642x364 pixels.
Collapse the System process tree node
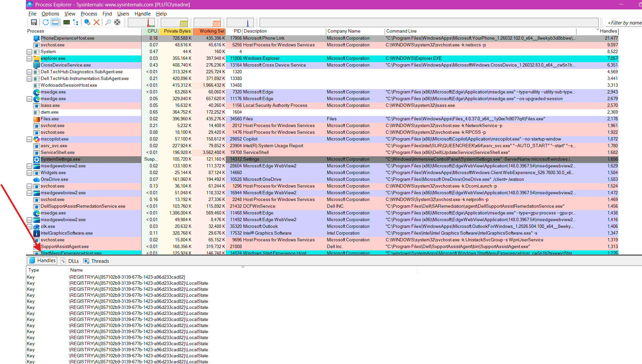(29, 52)
